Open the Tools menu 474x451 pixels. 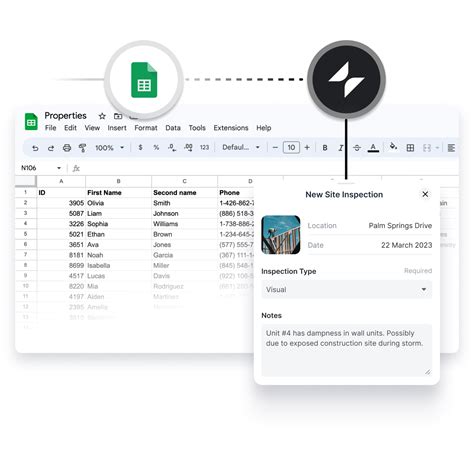pyautogui.click(x=197, y=128)
